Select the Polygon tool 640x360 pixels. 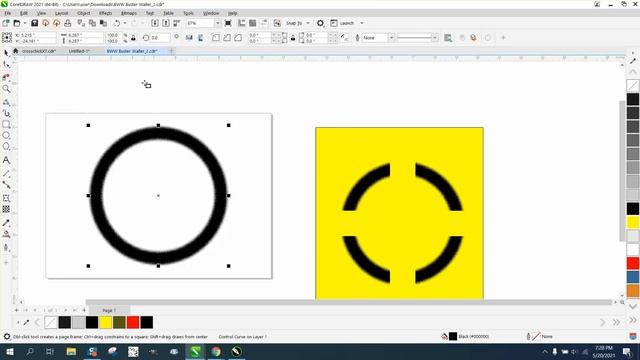coord(6,147)
